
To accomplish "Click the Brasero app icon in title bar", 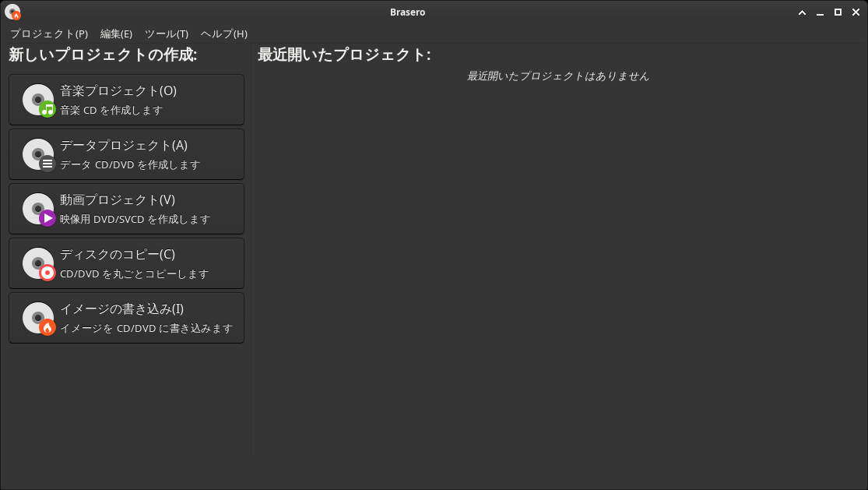I will (12, 12).
